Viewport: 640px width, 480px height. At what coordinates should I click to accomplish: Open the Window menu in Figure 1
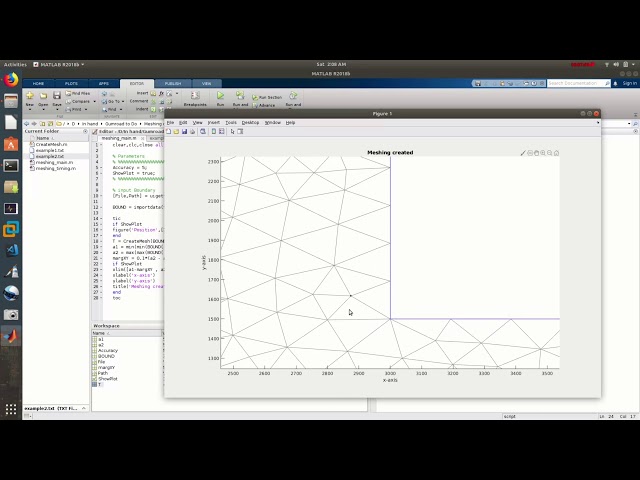point(273,122)
